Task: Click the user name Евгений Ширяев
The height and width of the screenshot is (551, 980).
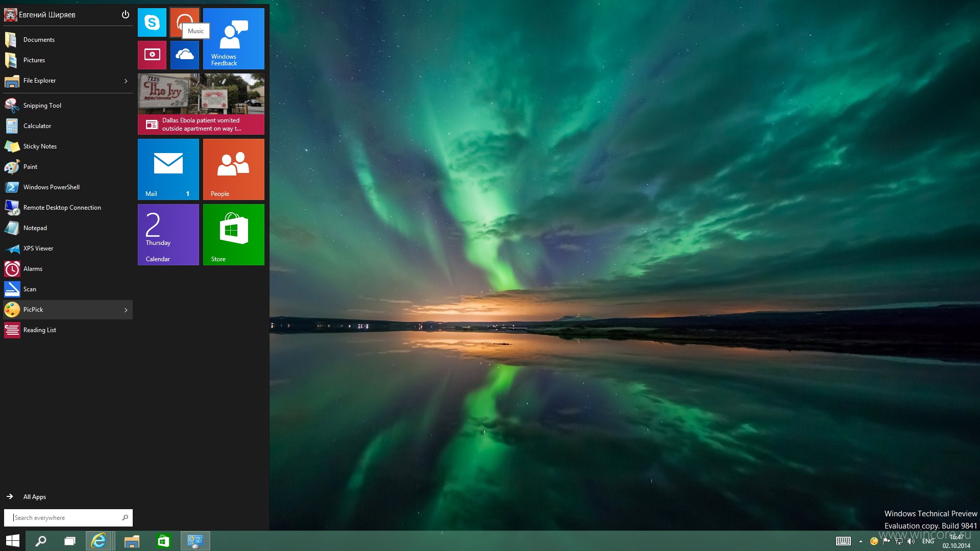Action: (47, 15)
